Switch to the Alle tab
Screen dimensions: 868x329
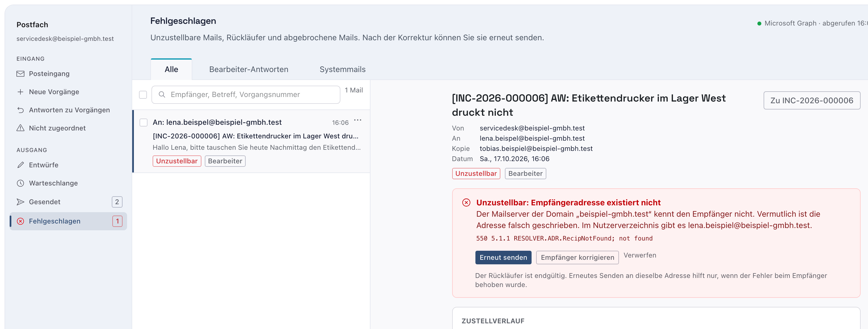[172, 69]
